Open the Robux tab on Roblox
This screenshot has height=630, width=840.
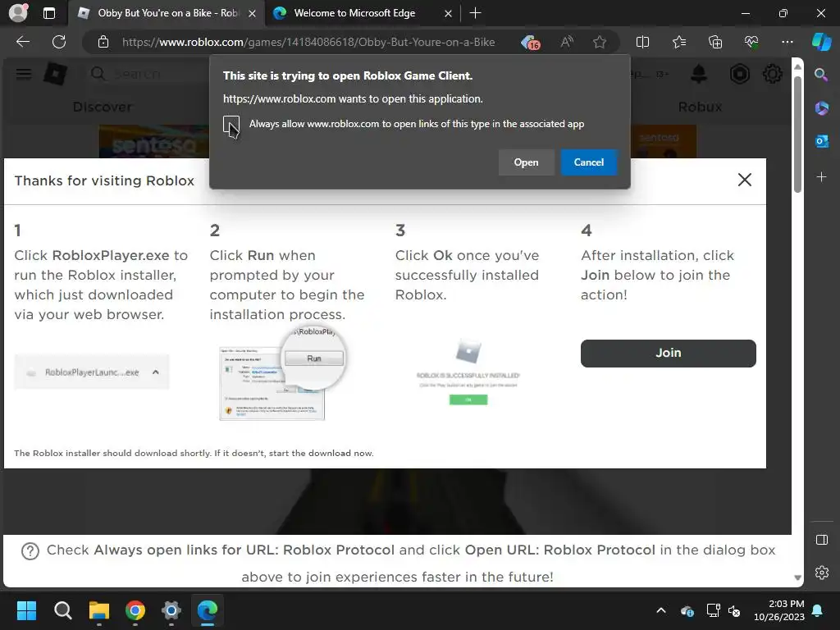(700, 107)
